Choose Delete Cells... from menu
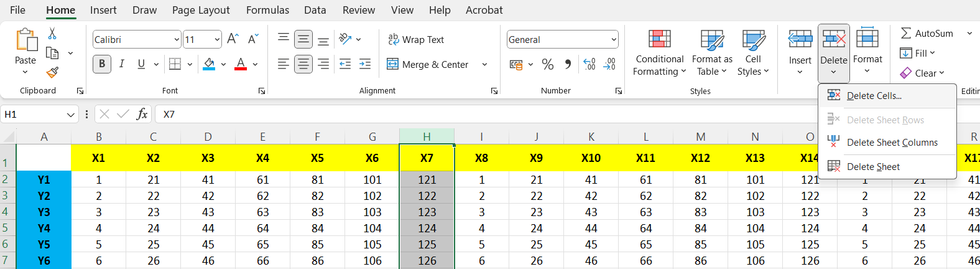Screen dimensions: 980x269 click(x=887, y=95)
